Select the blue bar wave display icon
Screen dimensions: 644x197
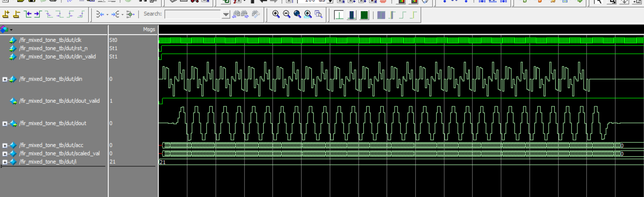point(351,15)
